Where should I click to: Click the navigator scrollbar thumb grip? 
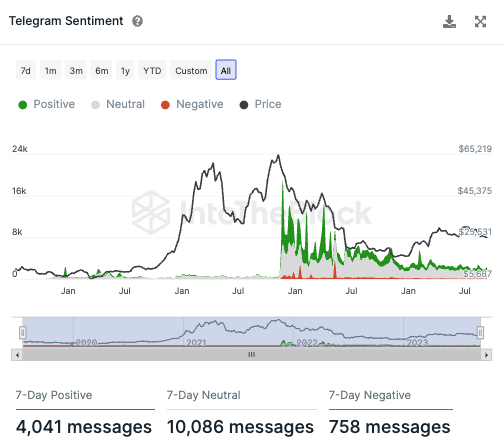pyautogui.click(x=252, y=355)
